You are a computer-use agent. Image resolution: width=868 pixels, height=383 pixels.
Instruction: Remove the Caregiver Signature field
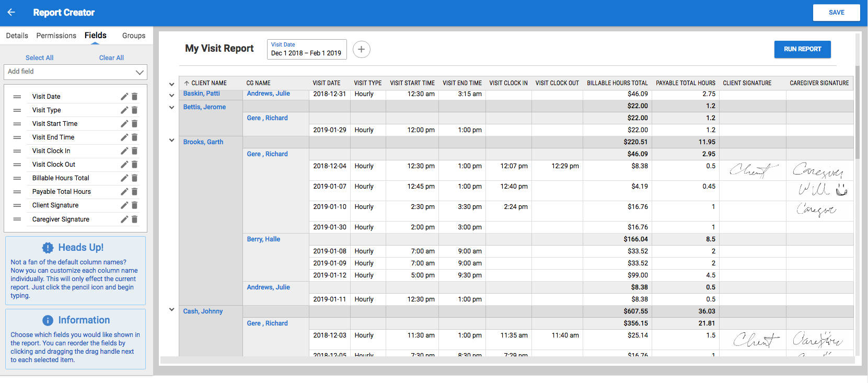pyautogui.click(x=134, y=219)
